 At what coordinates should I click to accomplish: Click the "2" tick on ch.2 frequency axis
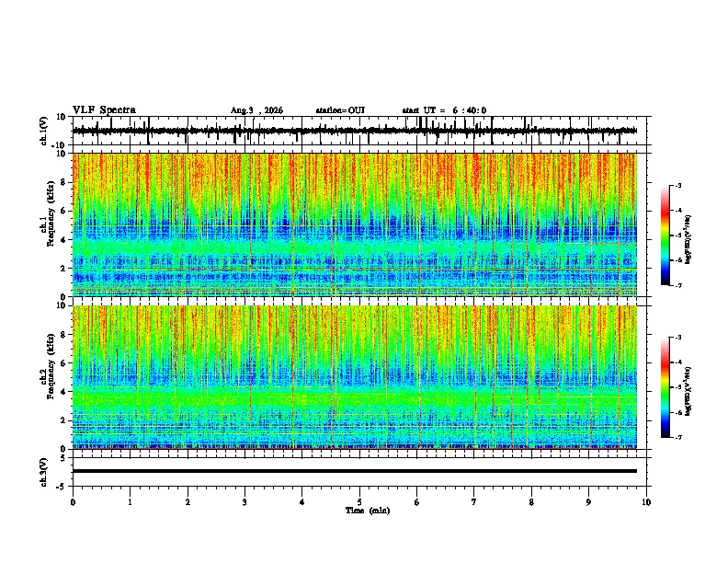click(64, 420)
